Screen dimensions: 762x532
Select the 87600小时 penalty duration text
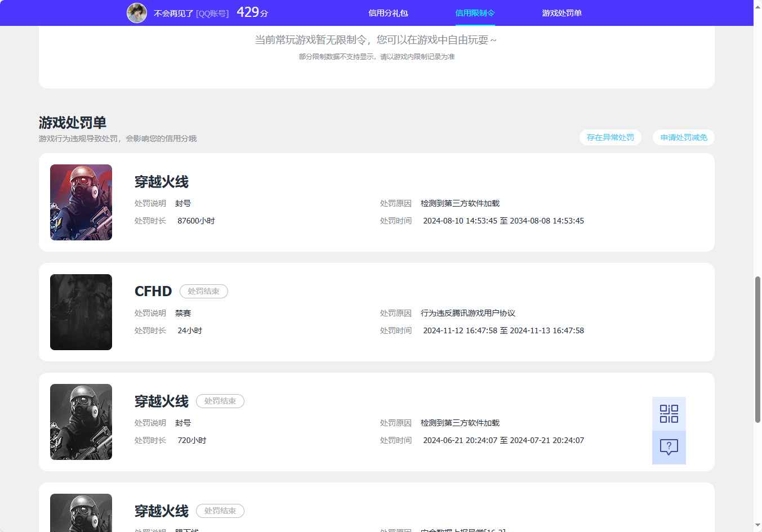(x=196, y=221)
